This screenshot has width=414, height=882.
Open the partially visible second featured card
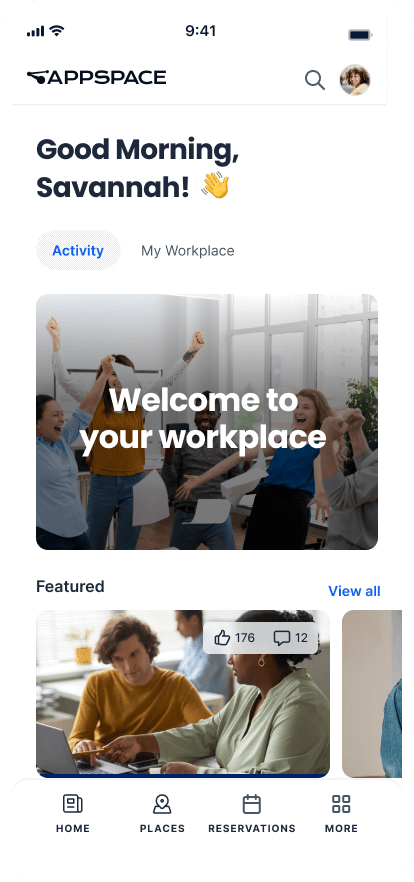pos(372,694)
